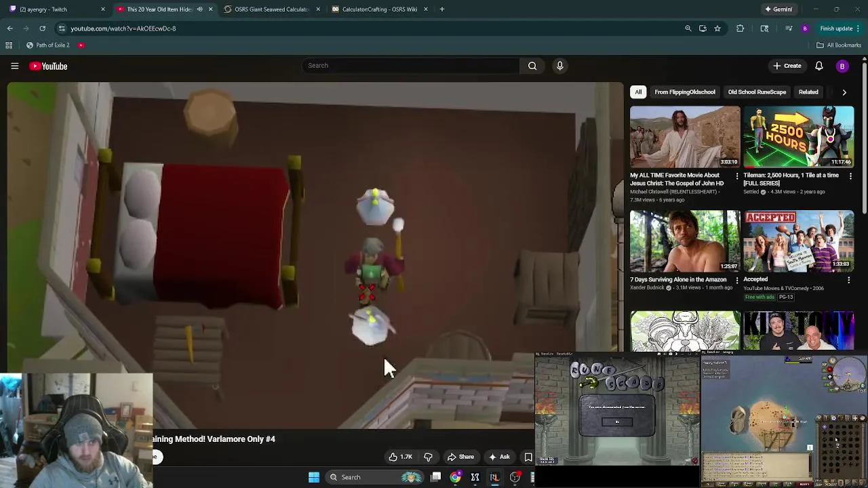
Task: Open the Task View taskbar icon
Action: coord(436,477)
